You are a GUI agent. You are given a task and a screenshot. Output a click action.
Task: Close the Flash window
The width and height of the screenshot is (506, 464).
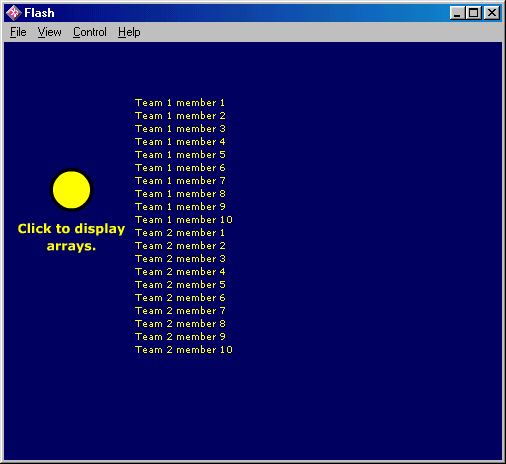(492, 13)
